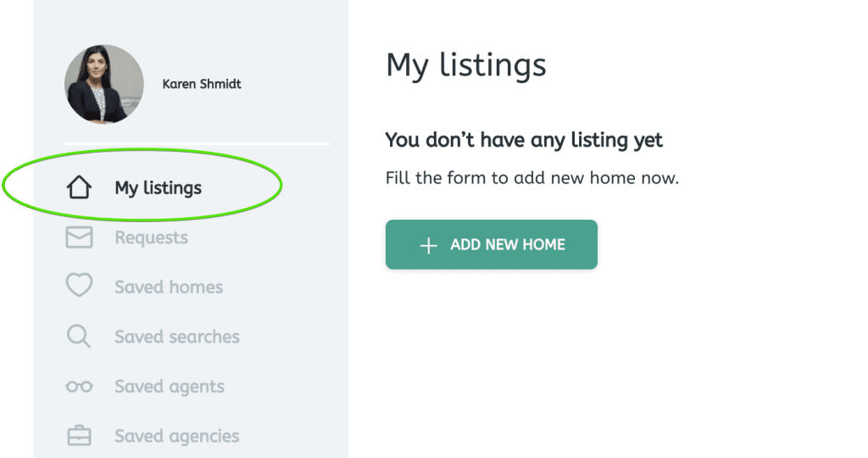Viewport: 868px width, 458px height.
Task: Navigate to Saved agencies
Action: click(x=177, y=436)
